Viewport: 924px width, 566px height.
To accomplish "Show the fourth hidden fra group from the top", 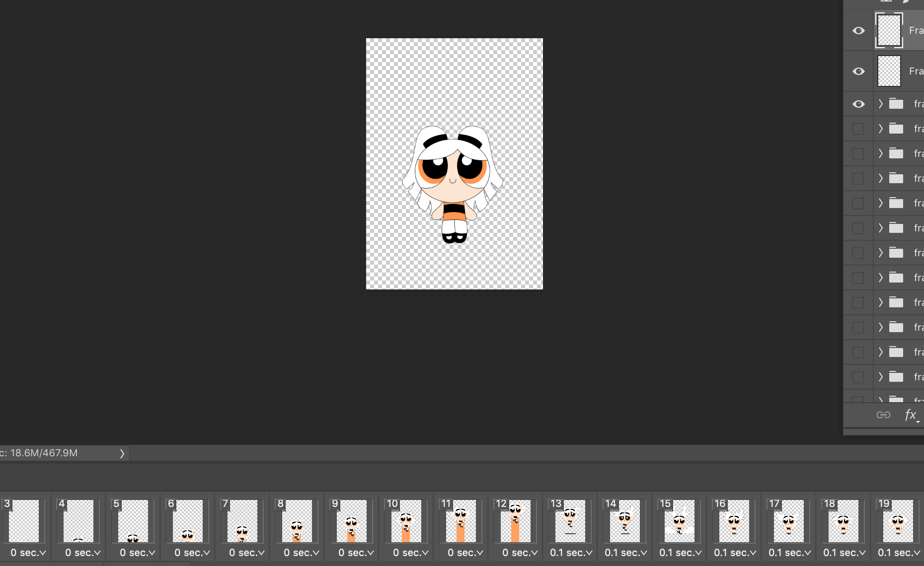I will pyautogui.click(x=858, y=204).
